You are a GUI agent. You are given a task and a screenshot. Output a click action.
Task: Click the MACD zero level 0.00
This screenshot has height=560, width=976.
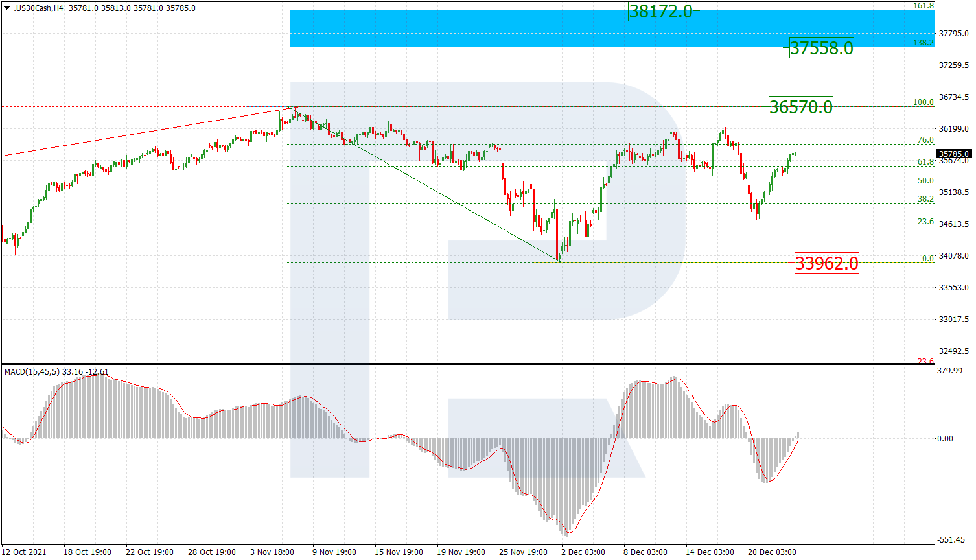945,439
